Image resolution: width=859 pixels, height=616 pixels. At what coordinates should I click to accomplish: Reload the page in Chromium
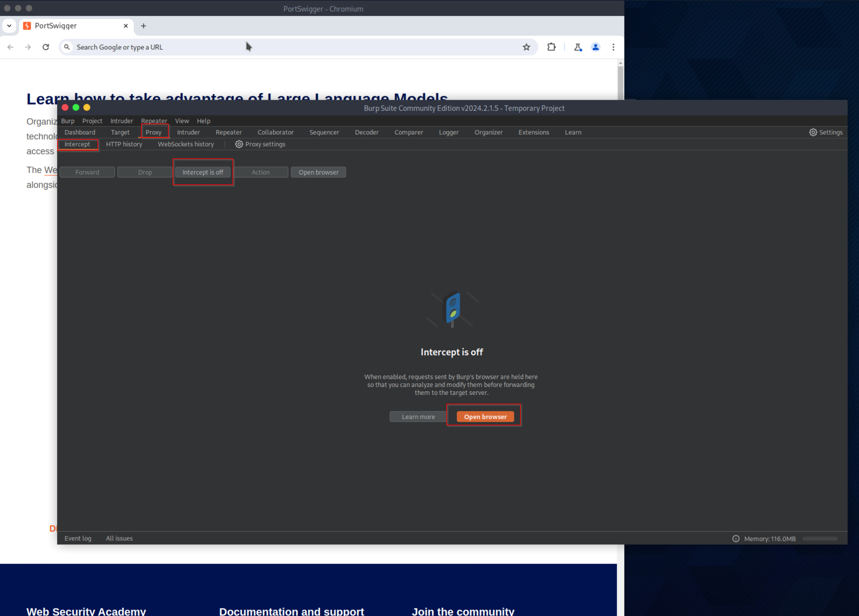(x=46, y=47)
